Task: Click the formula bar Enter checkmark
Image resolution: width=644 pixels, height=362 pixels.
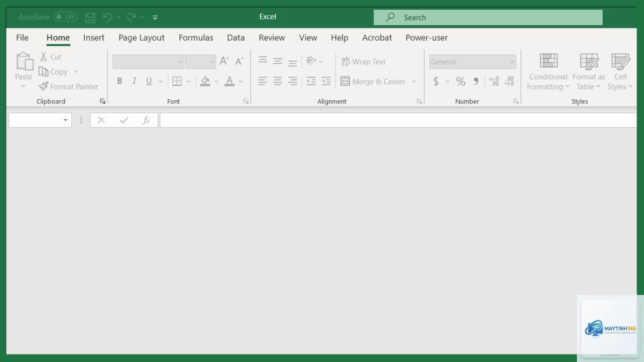Action: 124,120
